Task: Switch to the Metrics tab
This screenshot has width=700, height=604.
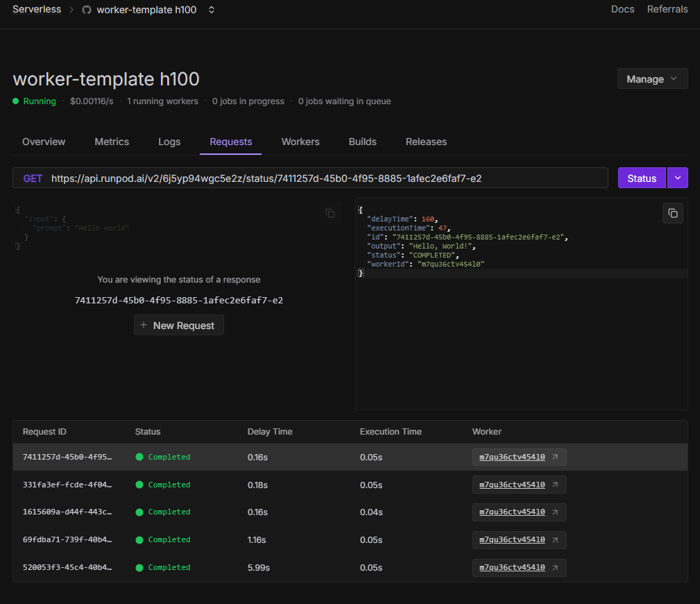Action: [x=112, y=142]
